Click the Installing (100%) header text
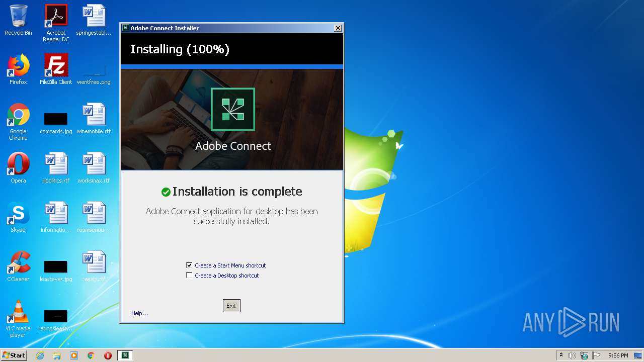Image resolution: width=644 pixels, height=362 pixels. pyautogui.click(x=180, y=49)
